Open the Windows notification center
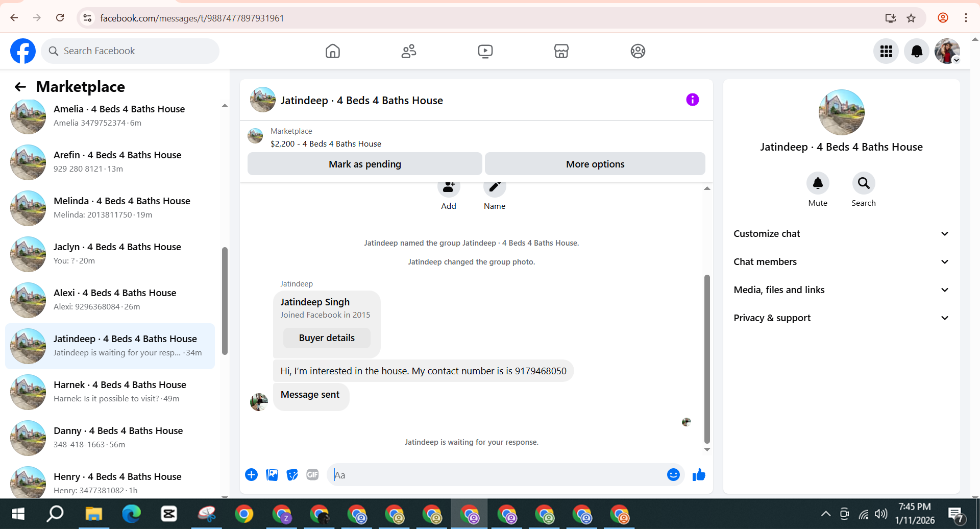This screenshot has height=529, width=980. pyautogui.click(x=955, y=515)
